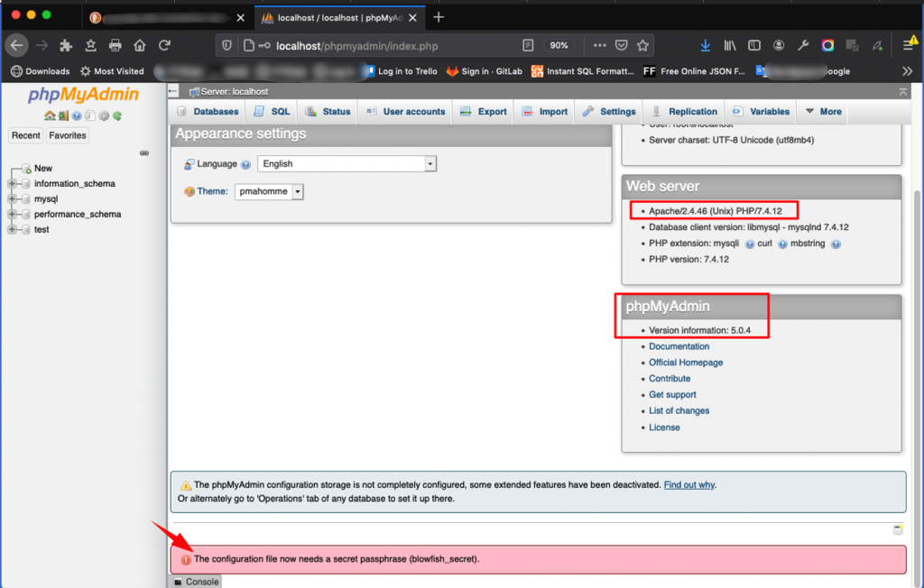
Task: Click the help icon next to mysqli
Action: tap(750, 243)
